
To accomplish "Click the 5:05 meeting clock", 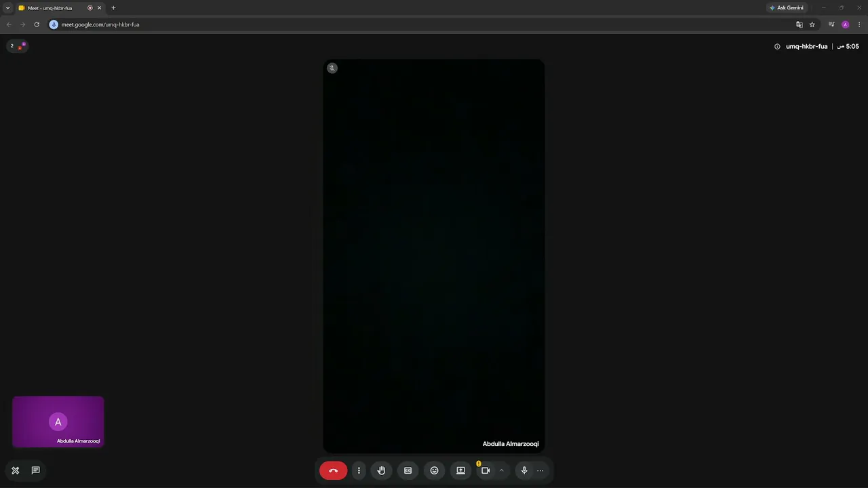I will [x=848, y=47].
